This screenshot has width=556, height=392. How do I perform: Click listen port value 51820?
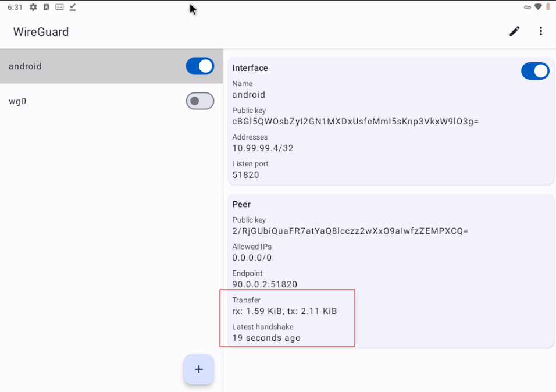pyautogui.click(x=246, y=175)
